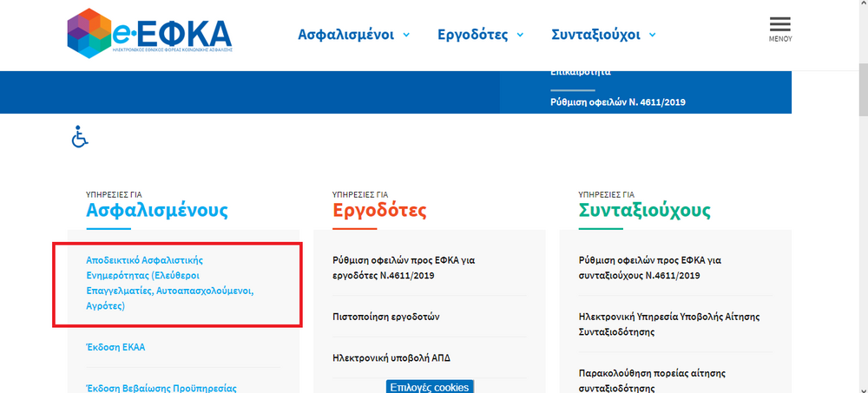868x393 pixels.
Task: Open Παρακολούθηση πορείας αίτησης συνταξιοδότησης
Action: click(x=651, y=380)
